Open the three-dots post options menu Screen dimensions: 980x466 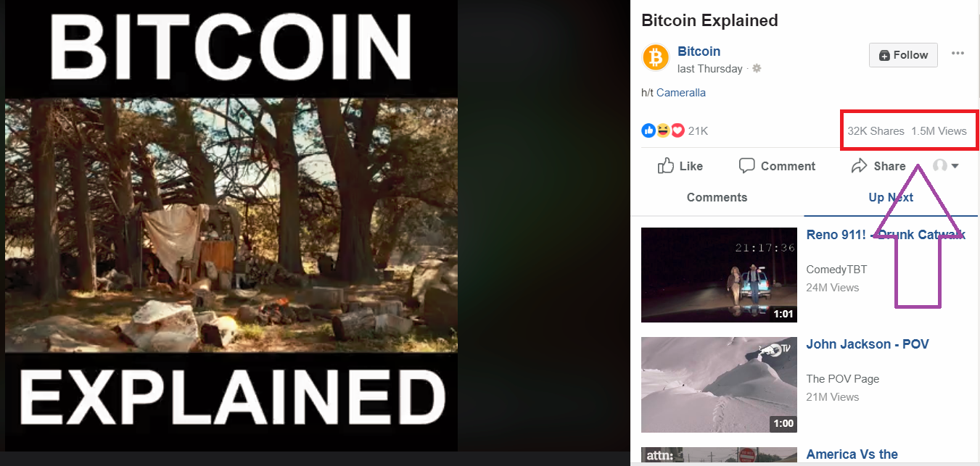point(958,54)
